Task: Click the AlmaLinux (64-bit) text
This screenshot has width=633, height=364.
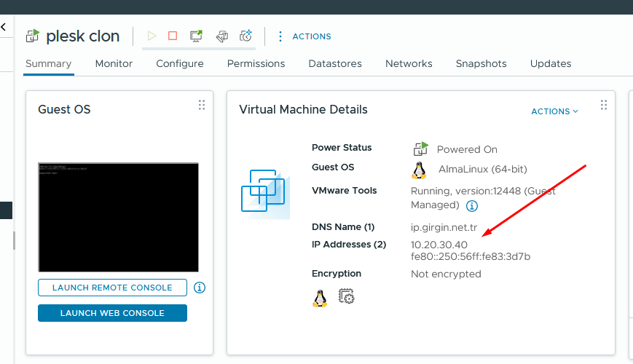Action: click(483, 169)
